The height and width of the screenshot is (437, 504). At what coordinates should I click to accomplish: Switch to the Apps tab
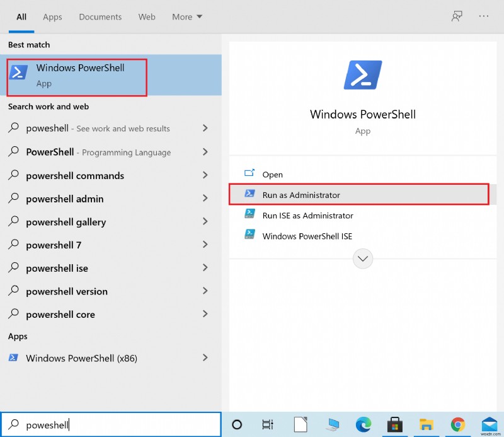pos(52,17)
